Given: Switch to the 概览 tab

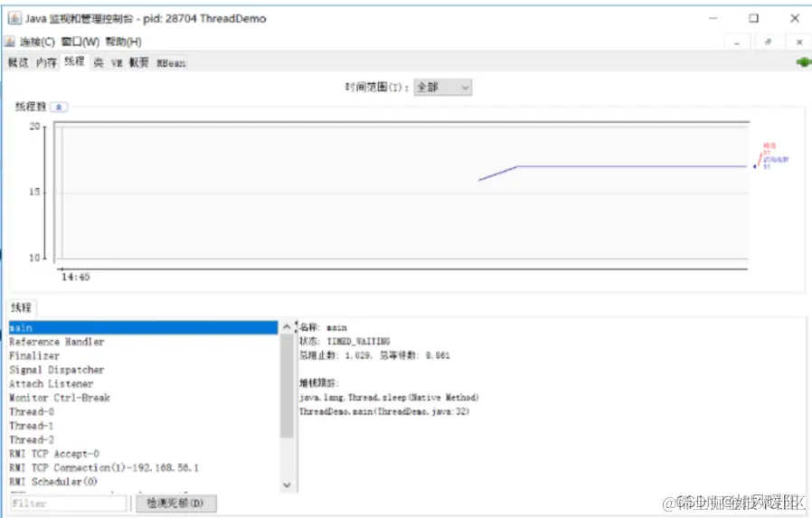Looking at the screenshot, I should click(18, 62).
